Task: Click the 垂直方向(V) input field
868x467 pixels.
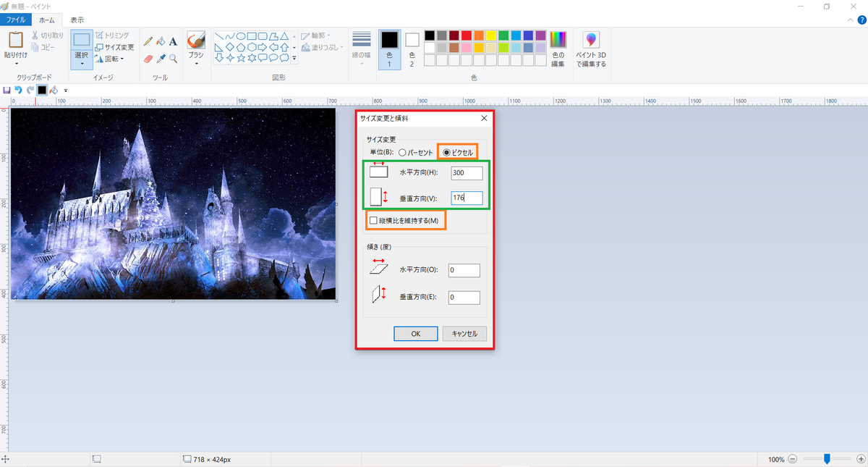Action: [467, 198]
